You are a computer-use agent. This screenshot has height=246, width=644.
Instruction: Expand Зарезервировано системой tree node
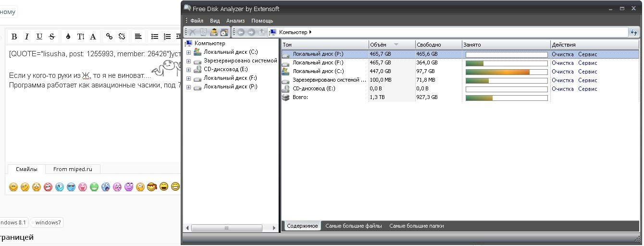coord(189,61)
